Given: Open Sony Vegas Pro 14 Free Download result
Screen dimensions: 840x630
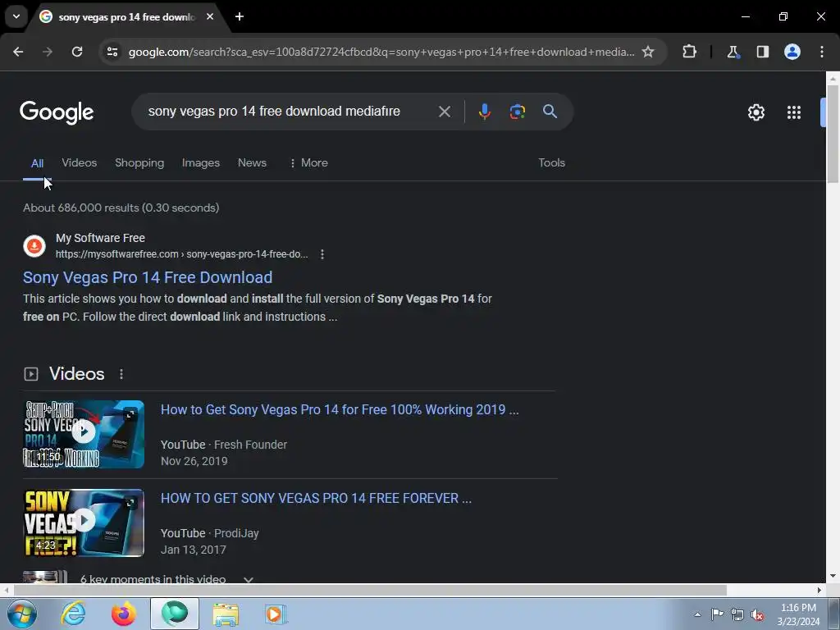Looking at the screenshot, I should pos(148,277).
